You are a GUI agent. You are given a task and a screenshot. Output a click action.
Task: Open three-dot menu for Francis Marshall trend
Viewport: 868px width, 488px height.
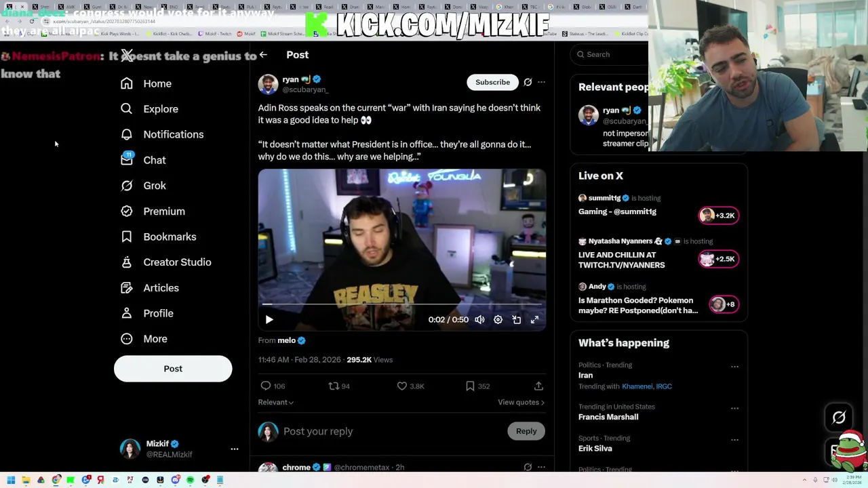pos(734,408)
